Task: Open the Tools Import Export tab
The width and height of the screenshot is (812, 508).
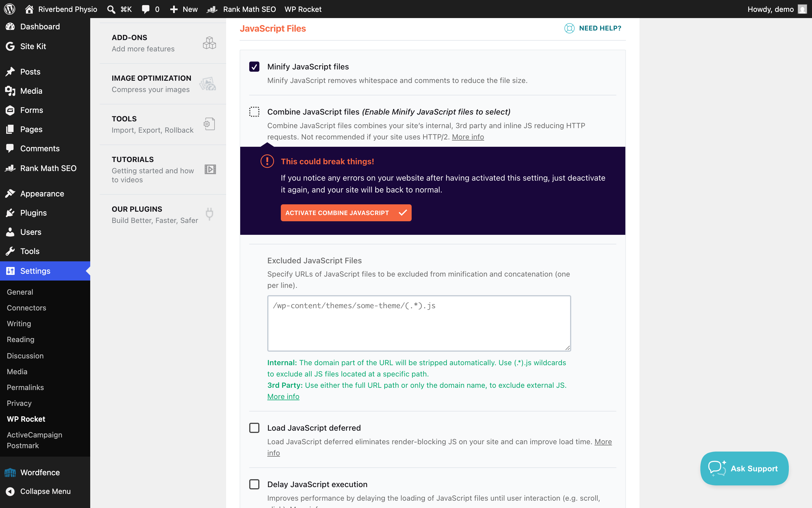Action: pyautogui.click(x=163, y=125)
